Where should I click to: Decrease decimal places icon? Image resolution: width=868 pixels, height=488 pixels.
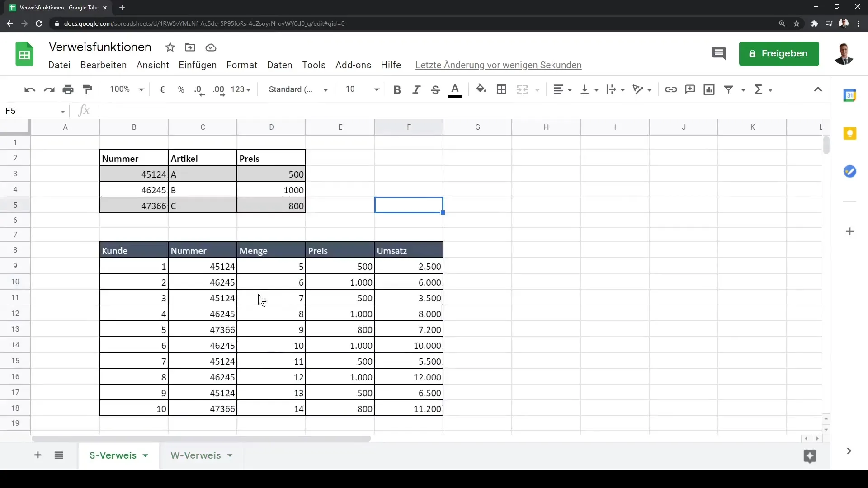(199, 90)
